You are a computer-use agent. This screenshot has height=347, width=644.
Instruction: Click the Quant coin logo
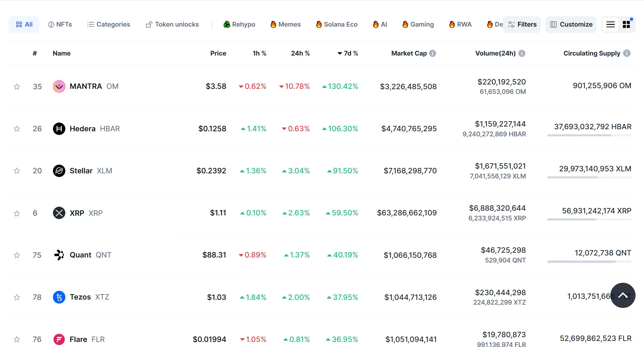coord(59,255)
